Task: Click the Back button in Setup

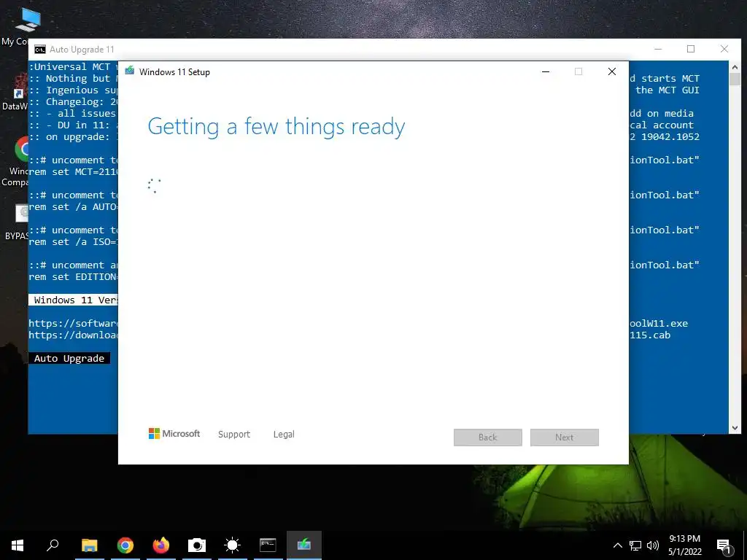Action: (488, 437)
